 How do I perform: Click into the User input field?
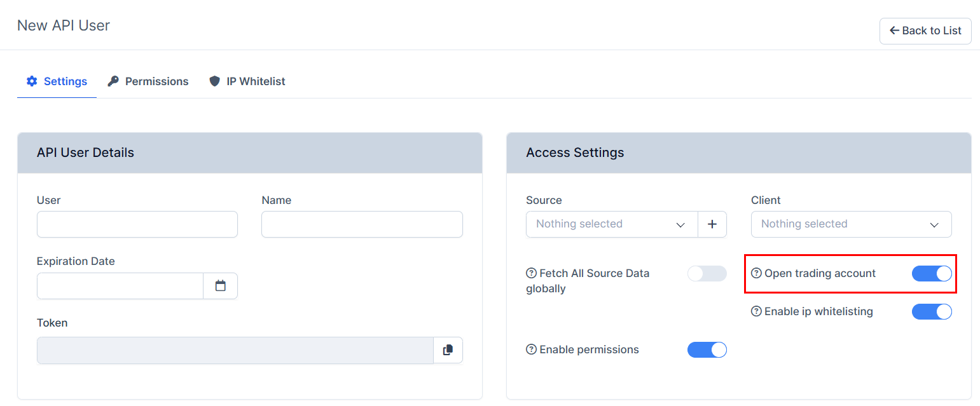(137, 224)
